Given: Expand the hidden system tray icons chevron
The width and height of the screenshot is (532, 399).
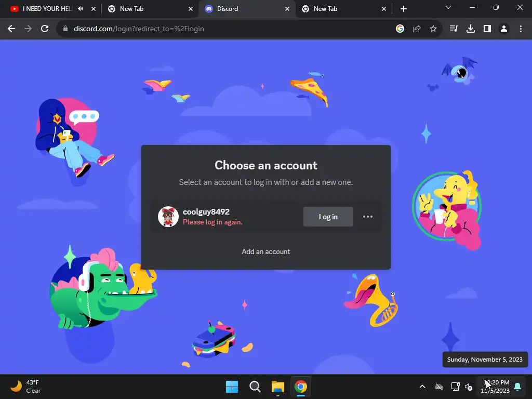Looking at the screenshot, I should coord(422,387).
